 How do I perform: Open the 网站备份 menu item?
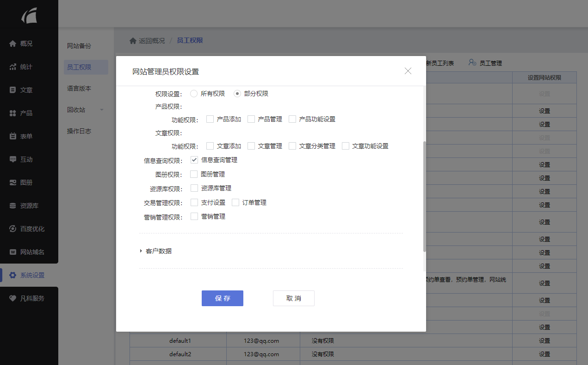click(x=79, y=46)
